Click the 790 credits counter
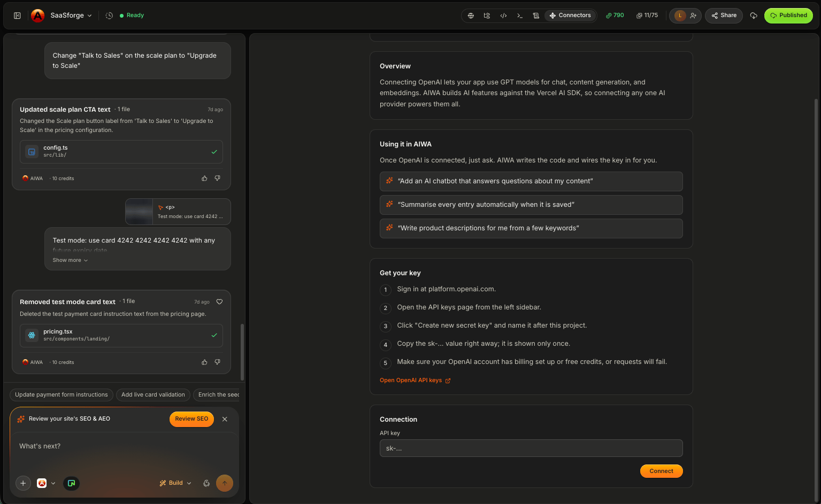 coord(615,15)
